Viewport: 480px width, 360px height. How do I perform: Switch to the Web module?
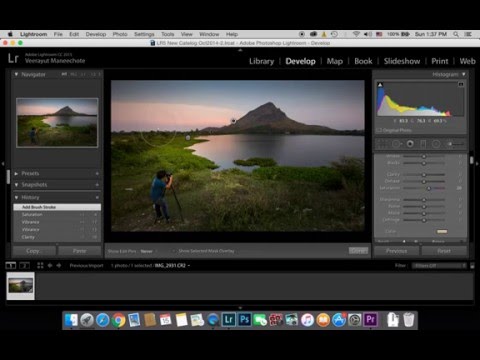coord(467,61)
